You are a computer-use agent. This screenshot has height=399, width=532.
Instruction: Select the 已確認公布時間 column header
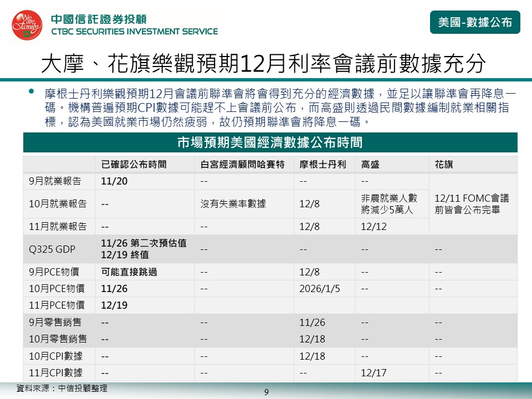point(134,165)
